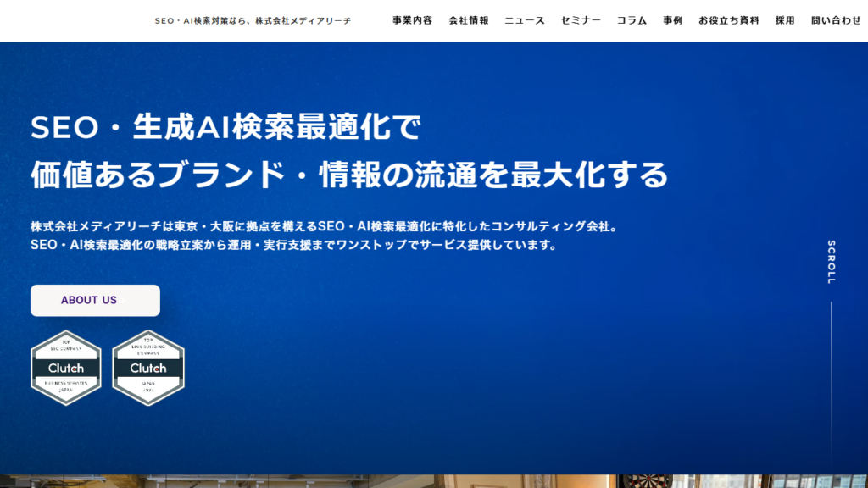
Task: Click the Clutch Top Link Building Company badge
Action: click(148, 368)
